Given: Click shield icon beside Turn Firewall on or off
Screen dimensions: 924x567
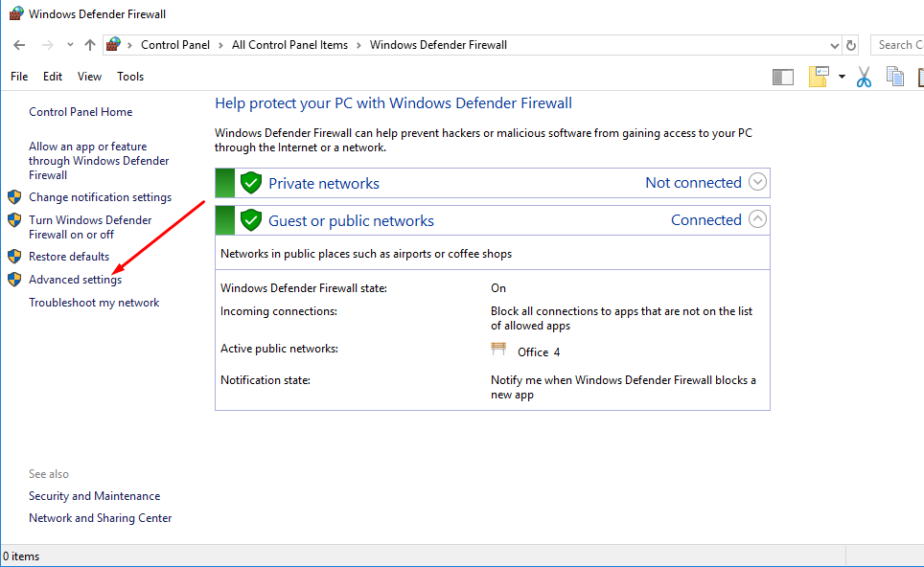Looking at the screenshot, I should tap(14, 220).
